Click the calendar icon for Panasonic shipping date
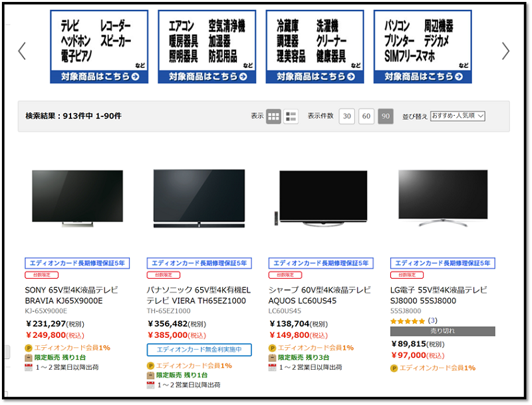This screenshot has height=405, width=532. coord(150,385)
